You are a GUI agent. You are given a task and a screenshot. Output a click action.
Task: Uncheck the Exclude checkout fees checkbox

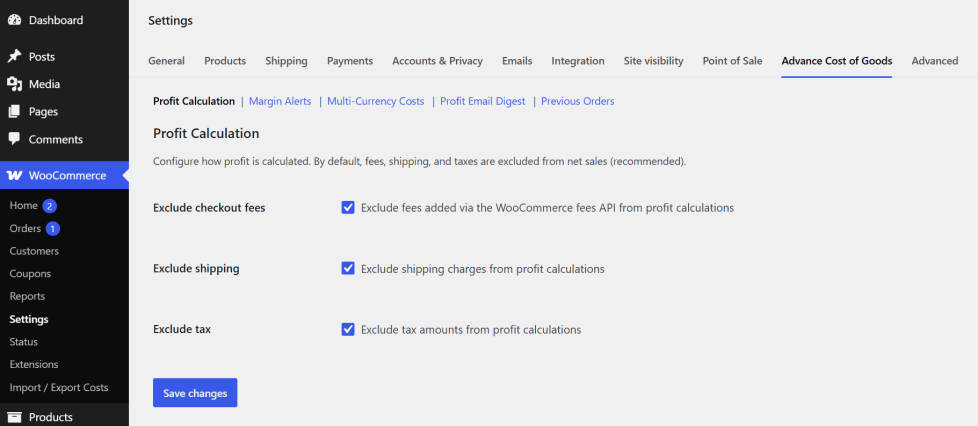coord(348,208)
